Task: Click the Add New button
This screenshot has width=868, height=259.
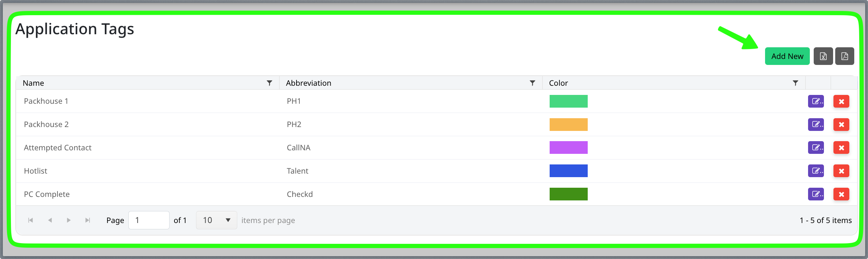Action: [787, 56]
